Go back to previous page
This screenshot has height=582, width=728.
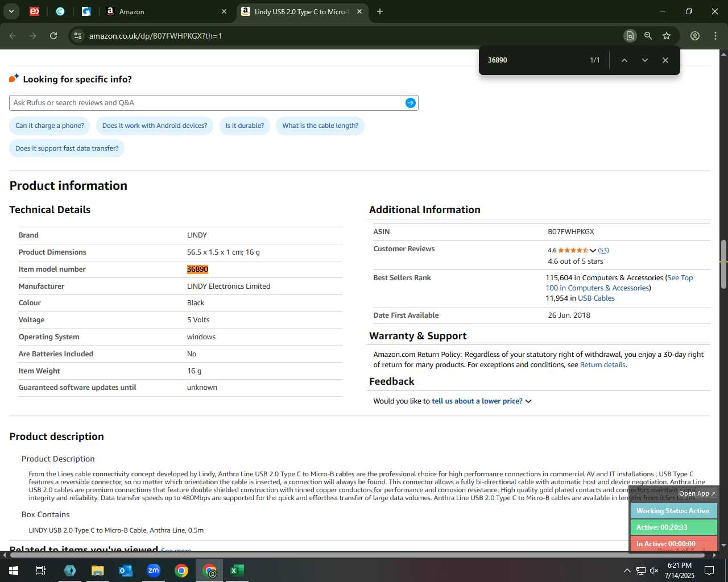click(x=13, y=36)
